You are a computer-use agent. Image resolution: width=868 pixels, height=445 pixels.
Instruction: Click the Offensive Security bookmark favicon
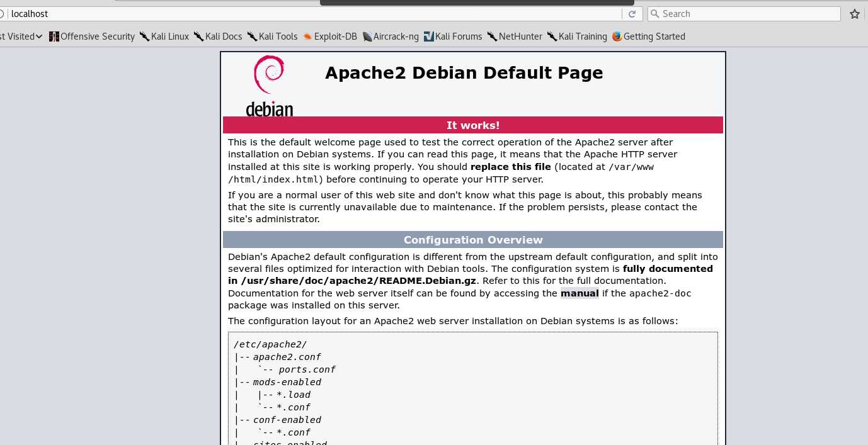tap(54, 37)
